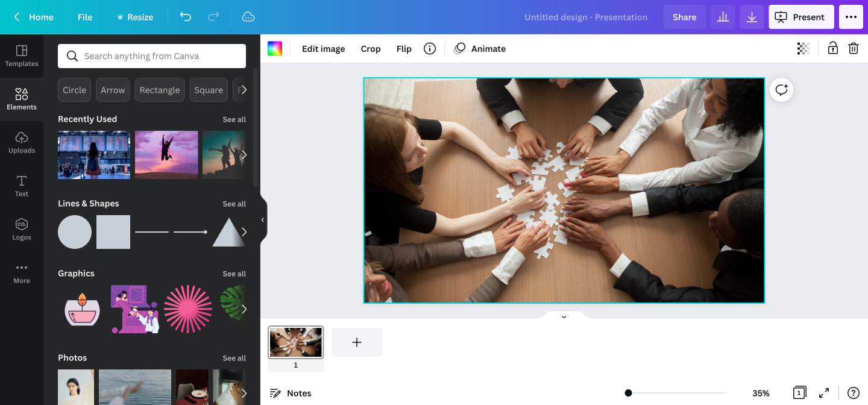Image resolution: width=868 pixels, height=405 pixels.
Task: Click the search Canva input field
Action: pos(152,56)
